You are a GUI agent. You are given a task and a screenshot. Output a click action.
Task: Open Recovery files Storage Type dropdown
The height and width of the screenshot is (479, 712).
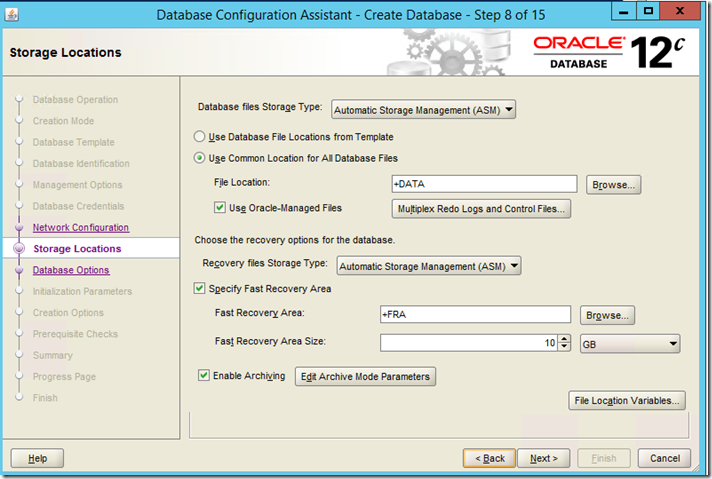click(429, 266)
